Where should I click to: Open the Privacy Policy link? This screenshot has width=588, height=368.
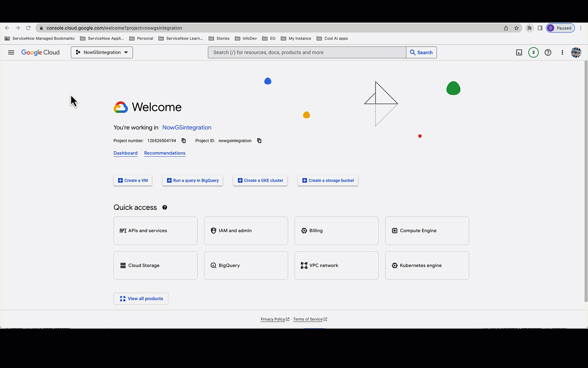point(275,319)
